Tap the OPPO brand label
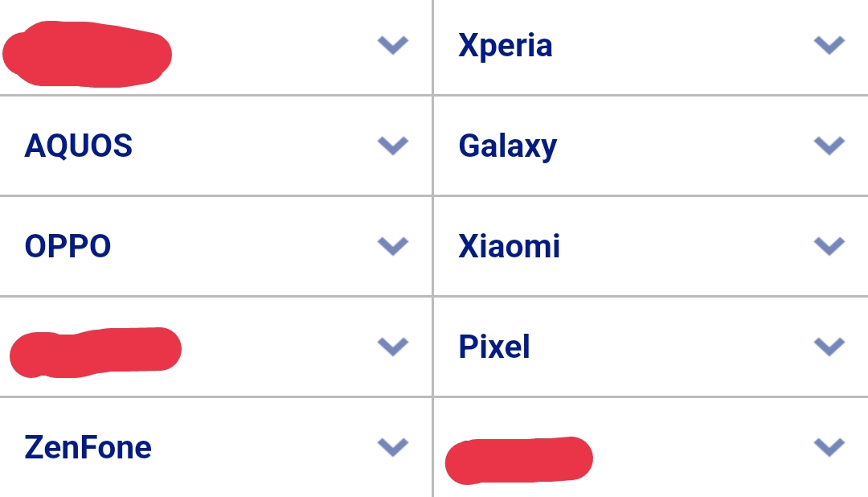 [68, 246]
